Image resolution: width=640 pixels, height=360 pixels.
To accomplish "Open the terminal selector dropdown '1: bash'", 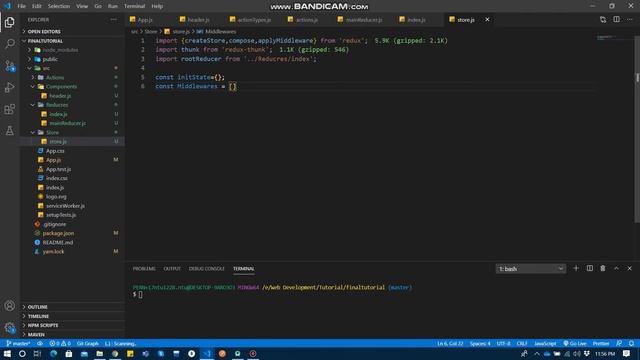I will tap(531, 269).
